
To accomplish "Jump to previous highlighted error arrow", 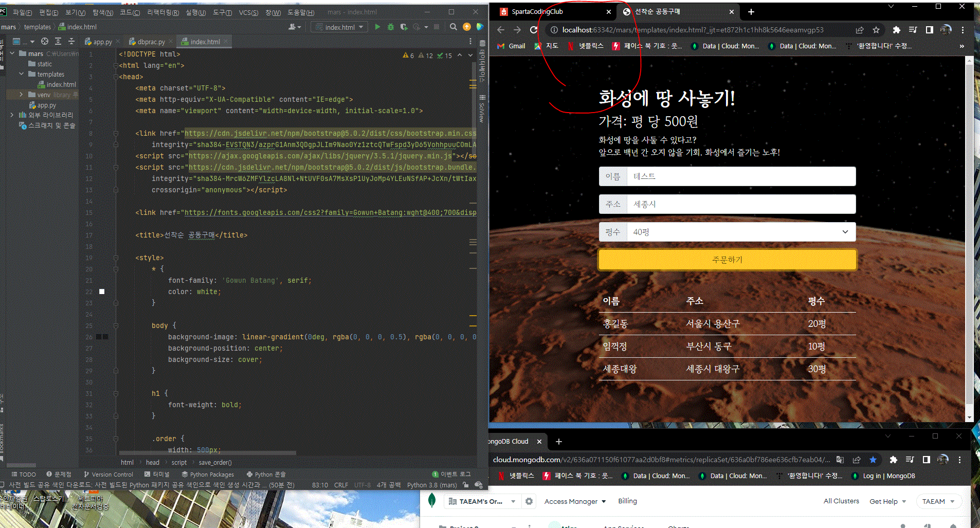I will coord(460,55).
